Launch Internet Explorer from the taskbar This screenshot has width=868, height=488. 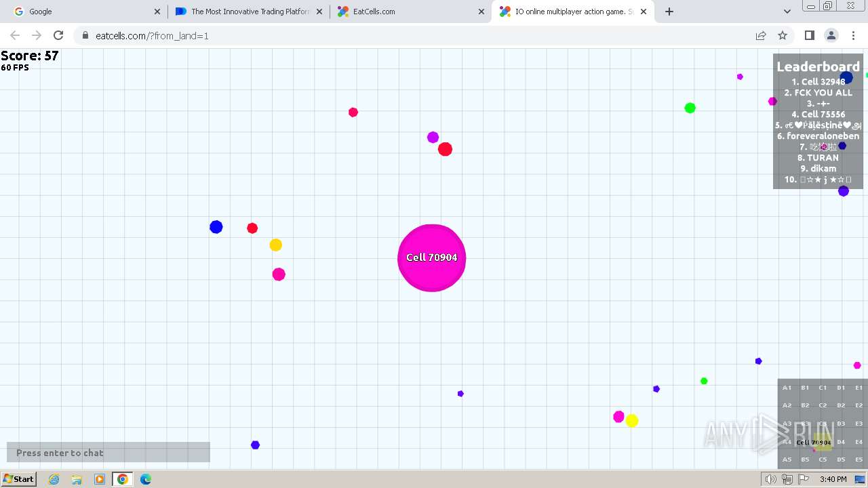pyautogui.click(x=54, y=479)
